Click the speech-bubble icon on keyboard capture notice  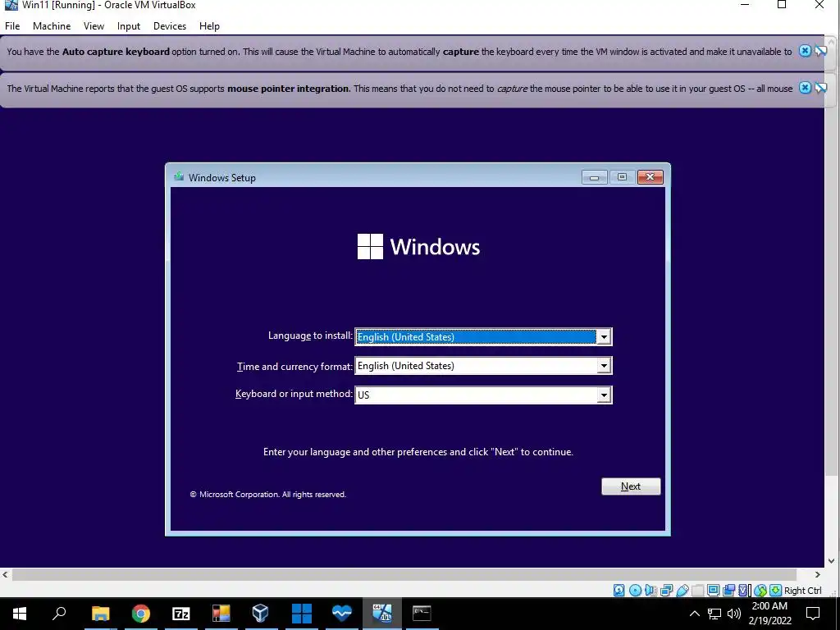tap(820, 51)
